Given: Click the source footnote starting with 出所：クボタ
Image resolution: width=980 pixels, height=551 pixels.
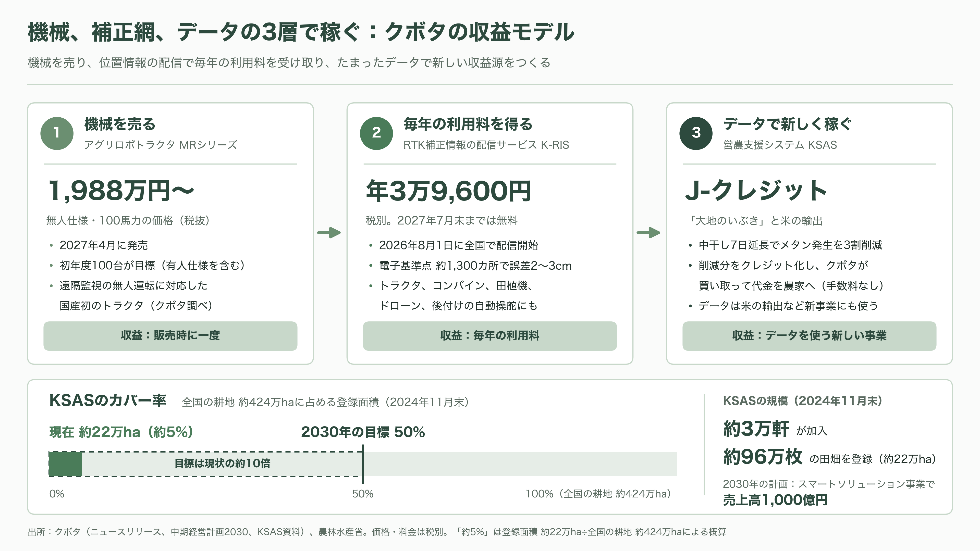Looking at the screenshot, I should (x=377, y=532).
